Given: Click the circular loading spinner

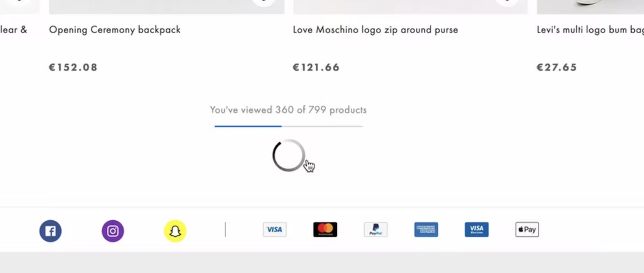Looking at the screenshot, I should coord(289,155).
